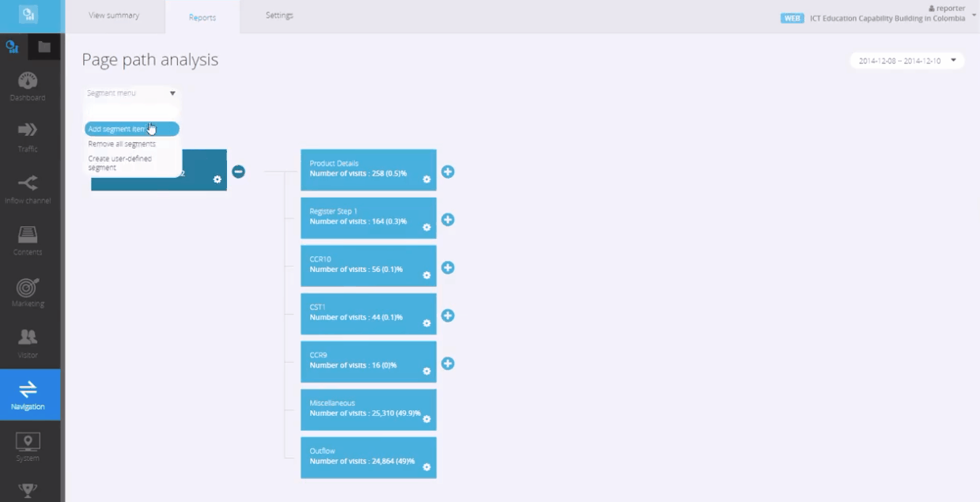Viewport: 980px width, 502px height.
Task: Open the Traffic section in sidebar
Action: pos(28,137)
